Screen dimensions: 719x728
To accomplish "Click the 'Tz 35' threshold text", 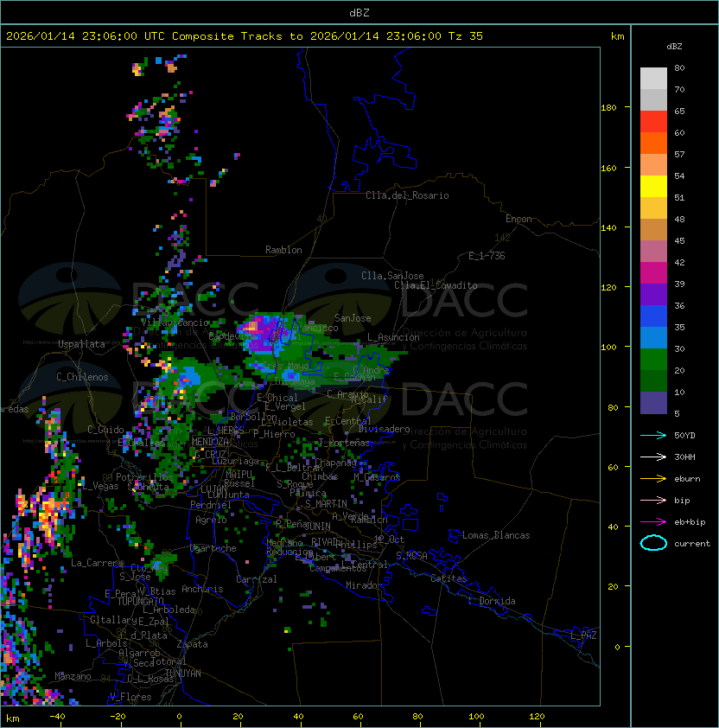I will click(x=465, y=36).
